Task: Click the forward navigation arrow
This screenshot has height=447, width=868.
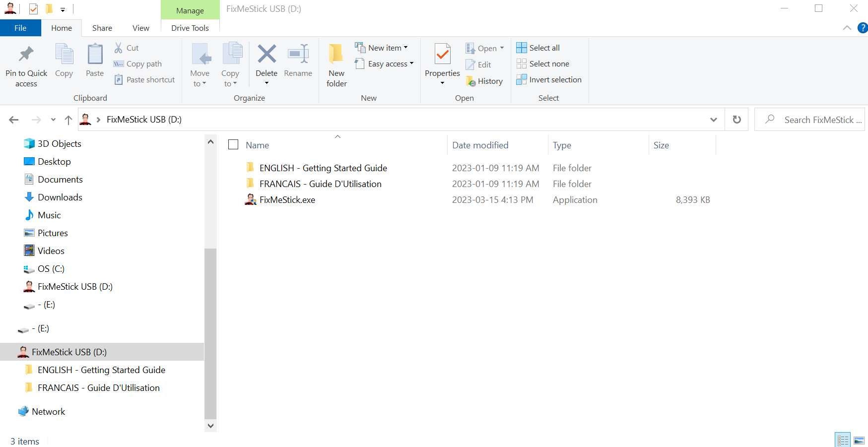Action: (36, 120)
